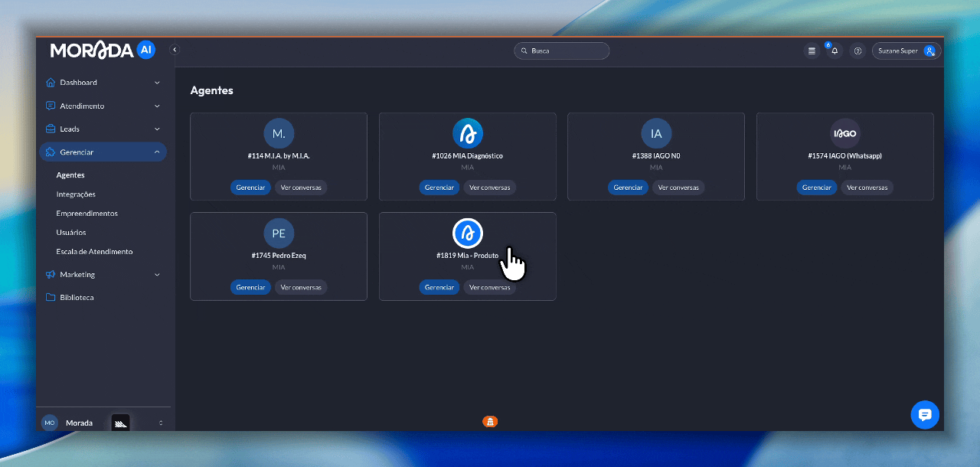Screen dimensions: 980x467
Task: Open Integrações in the sidebar
Action: coord(76,194)
